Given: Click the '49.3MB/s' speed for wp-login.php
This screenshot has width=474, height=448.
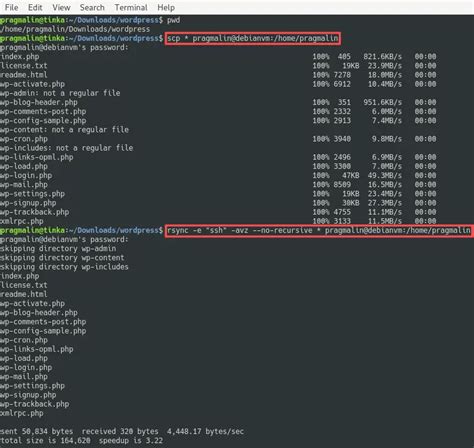Looking at the screenshot, I should click(x=385, y=175).
